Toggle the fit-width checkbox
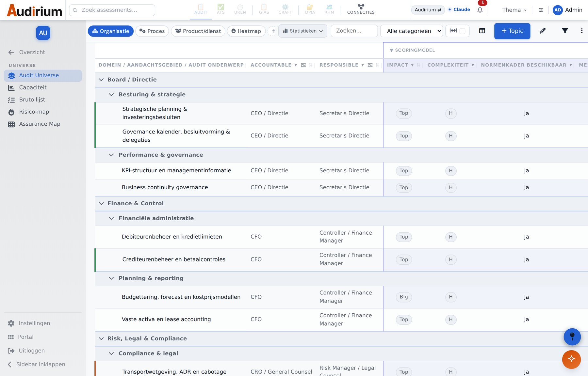 click(462, 31)
